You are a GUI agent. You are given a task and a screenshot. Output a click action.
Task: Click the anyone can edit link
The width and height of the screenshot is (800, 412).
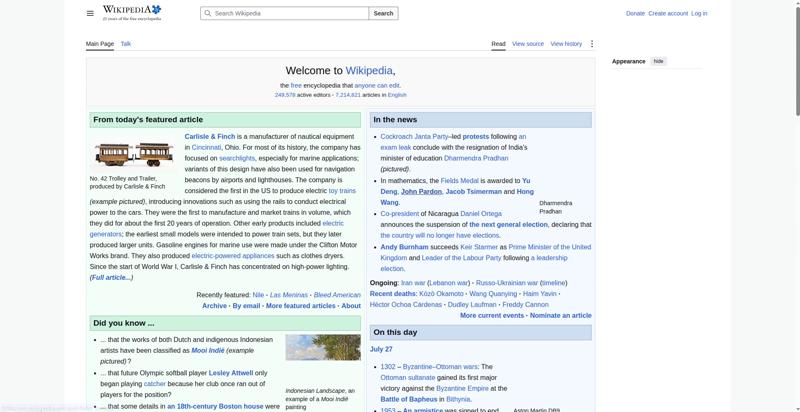377,86
